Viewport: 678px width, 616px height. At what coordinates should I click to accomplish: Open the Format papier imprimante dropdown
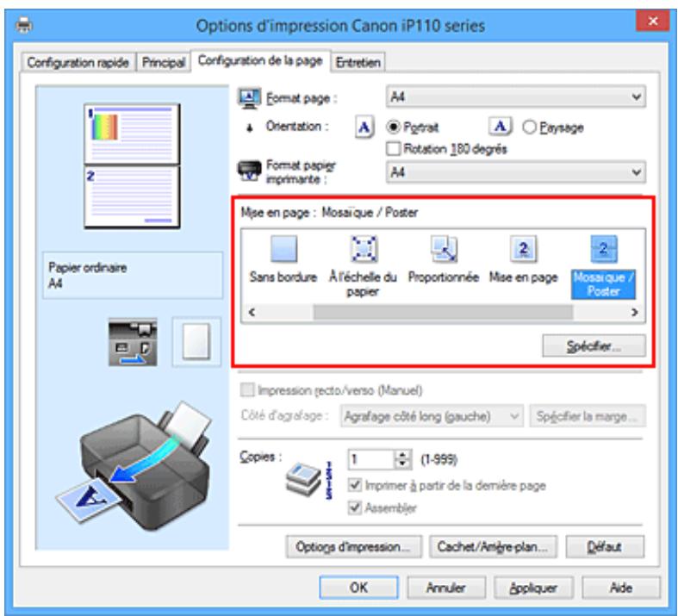tap(516, 172)
